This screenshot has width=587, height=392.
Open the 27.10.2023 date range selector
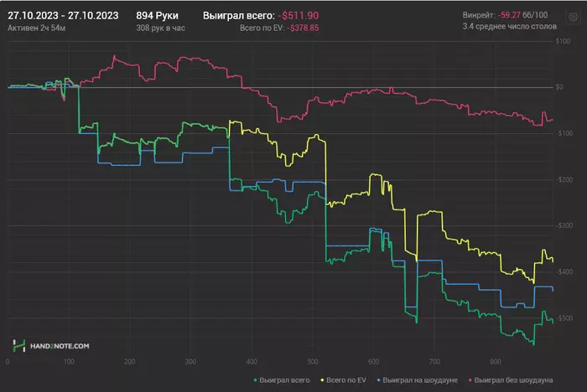point(63,15)
